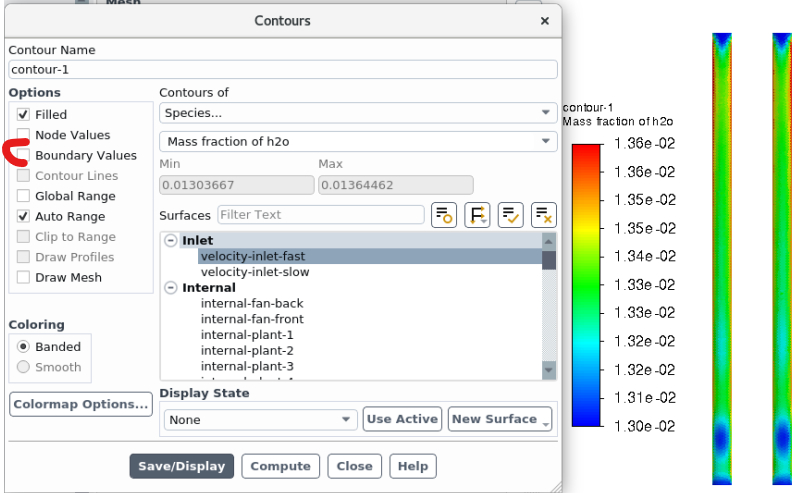This screenshot has height=493, width=798.
Task: Toggle surface list tree view icon
Action: (x=443, y=215)
